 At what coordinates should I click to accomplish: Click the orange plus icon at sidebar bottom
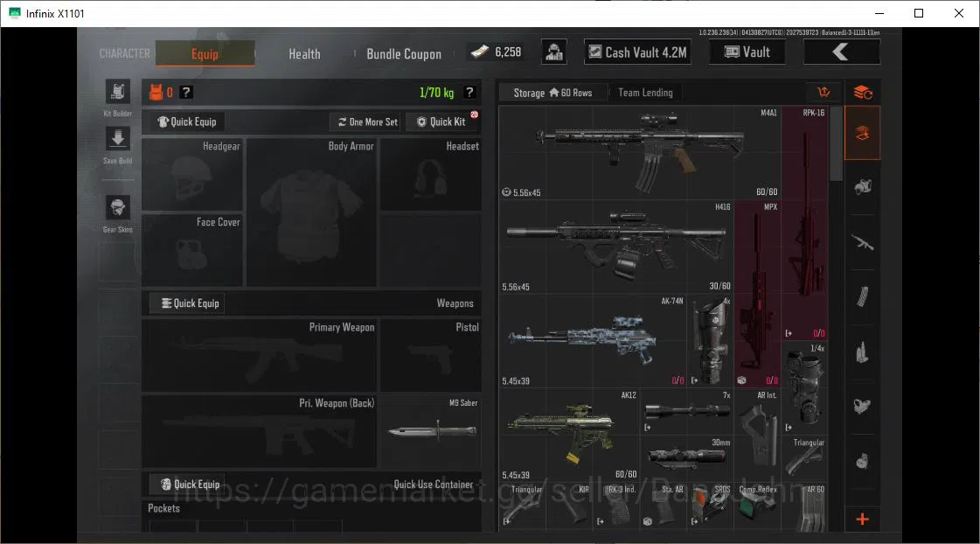pos(863,519)
